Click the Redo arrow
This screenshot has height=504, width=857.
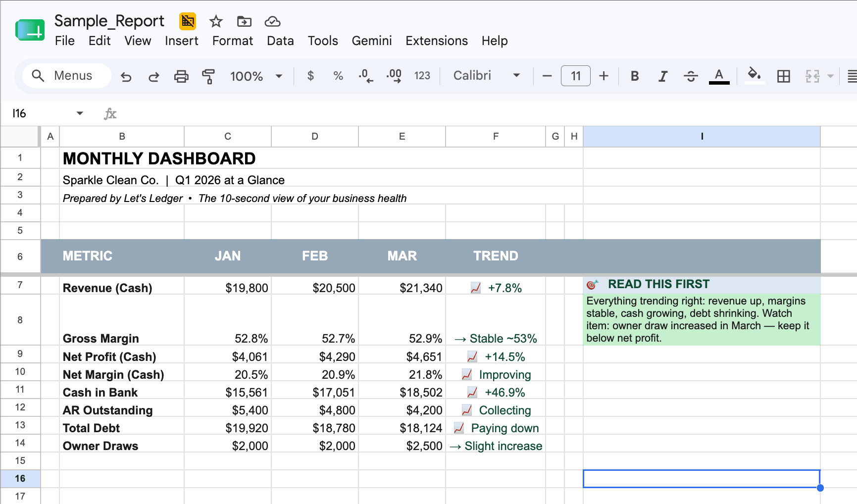coord(154,76)
